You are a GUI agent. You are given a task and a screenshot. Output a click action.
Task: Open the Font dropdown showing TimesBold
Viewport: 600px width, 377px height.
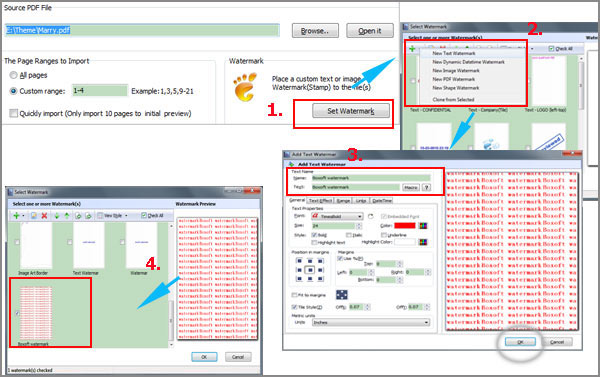tap(338, 216)
